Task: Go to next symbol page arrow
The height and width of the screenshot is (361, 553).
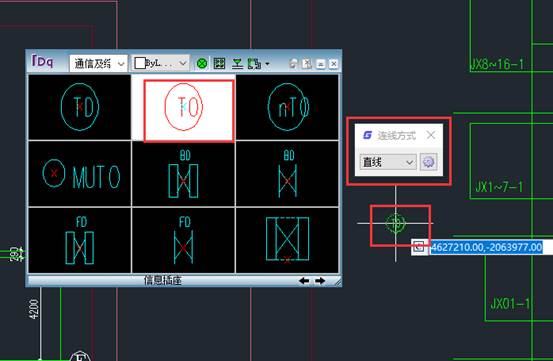Action: [320, 281]
